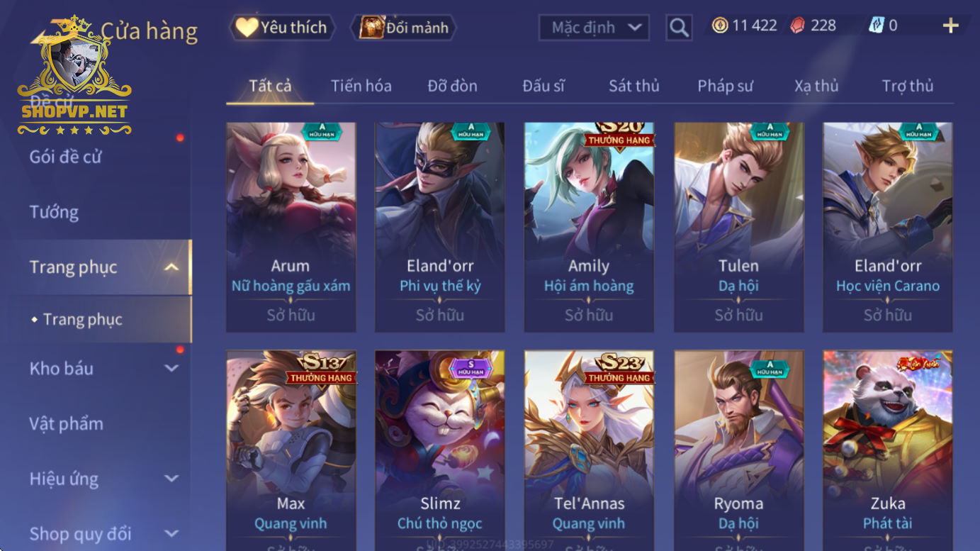Click the red gem currency icon
980x551 pixels.
[798, 26]
